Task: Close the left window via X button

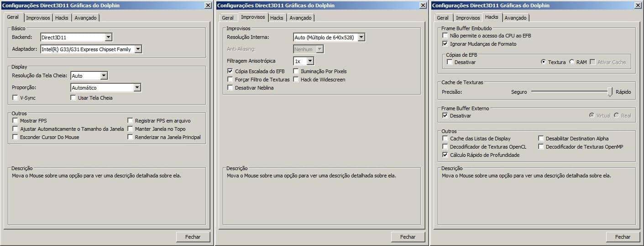Action: pyautogui.click(x=208, y=5)
